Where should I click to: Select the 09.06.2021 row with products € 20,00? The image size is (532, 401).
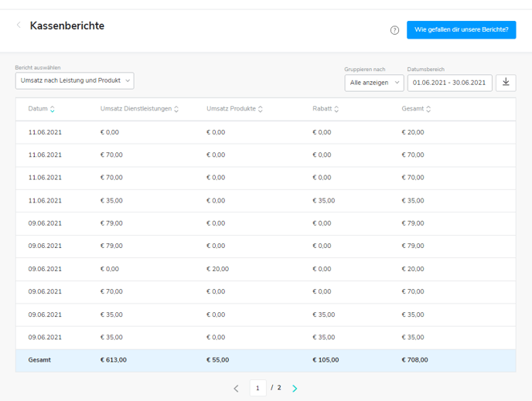265,269
